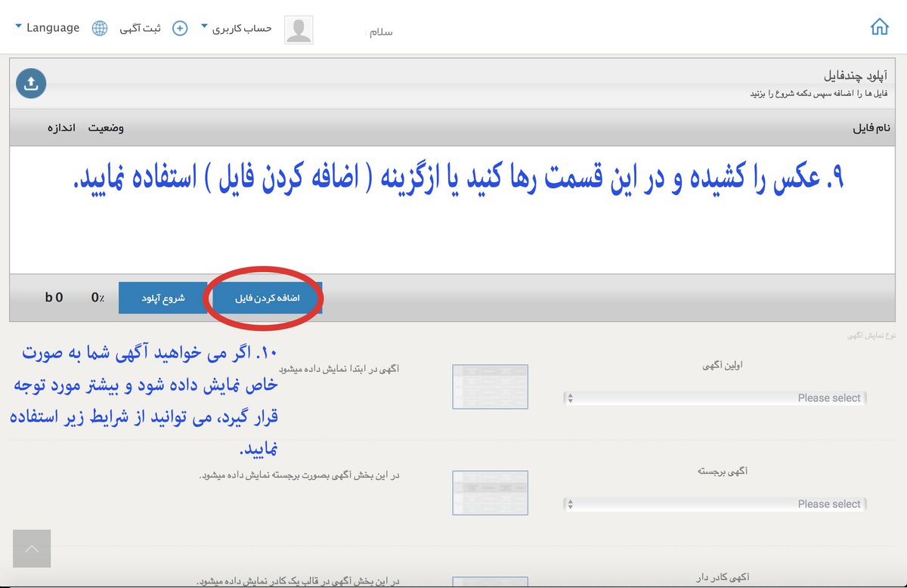Click the سلام greeting text
907x588 pixels.
(x=379, y=32)
